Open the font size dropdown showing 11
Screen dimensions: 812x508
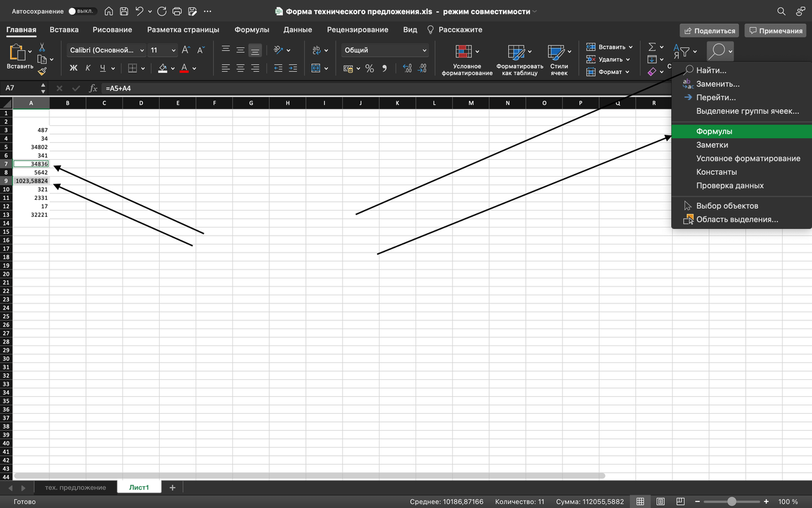click(162, 50)
